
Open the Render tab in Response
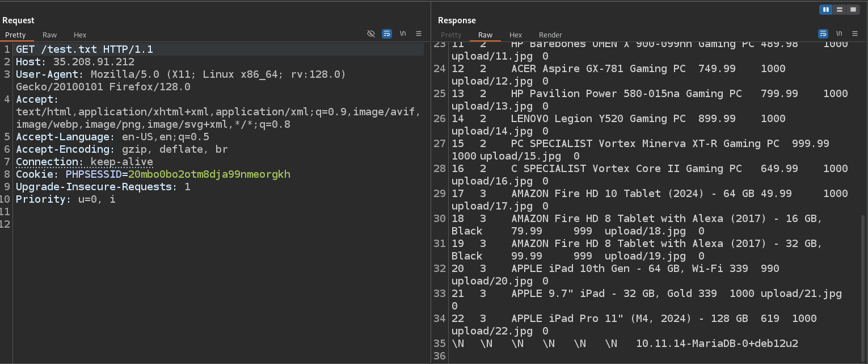(x=550, y=35)
